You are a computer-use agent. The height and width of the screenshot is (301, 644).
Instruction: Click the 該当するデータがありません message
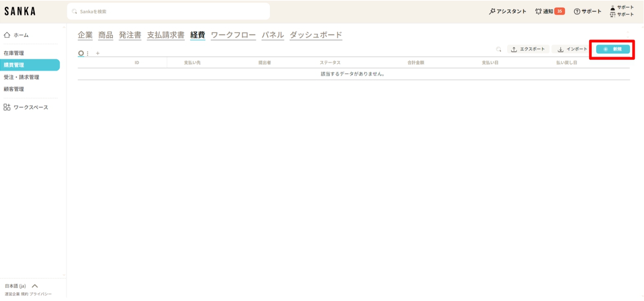[353, 74]
